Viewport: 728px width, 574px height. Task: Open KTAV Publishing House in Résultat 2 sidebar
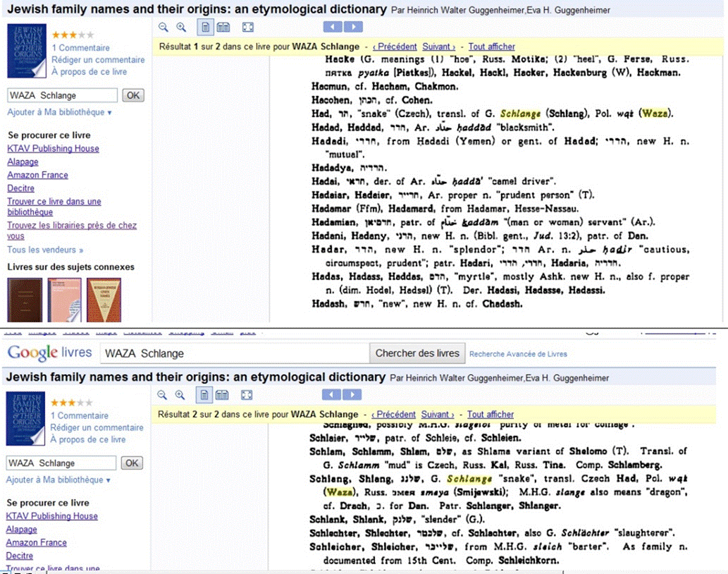[x=52, y=516]
